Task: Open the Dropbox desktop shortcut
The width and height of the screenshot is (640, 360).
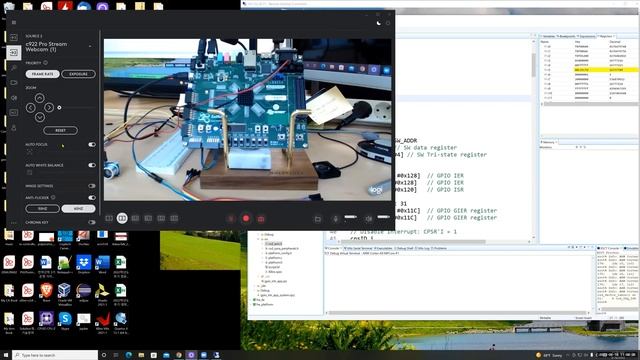Action: tap(84, 264)
